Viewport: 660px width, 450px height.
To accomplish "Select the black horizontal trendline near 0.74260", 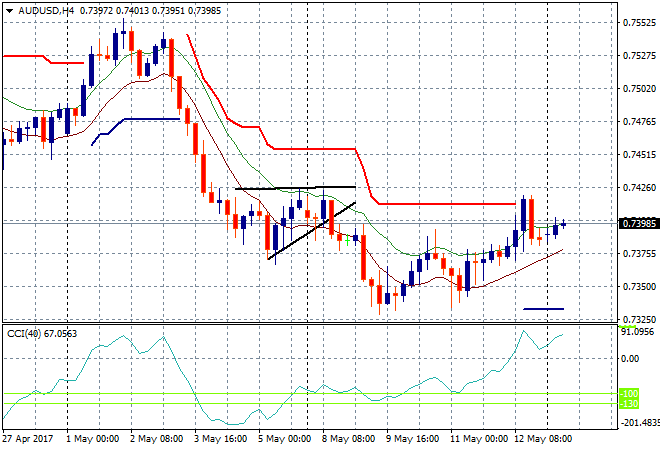I will (x=295, y=188).
